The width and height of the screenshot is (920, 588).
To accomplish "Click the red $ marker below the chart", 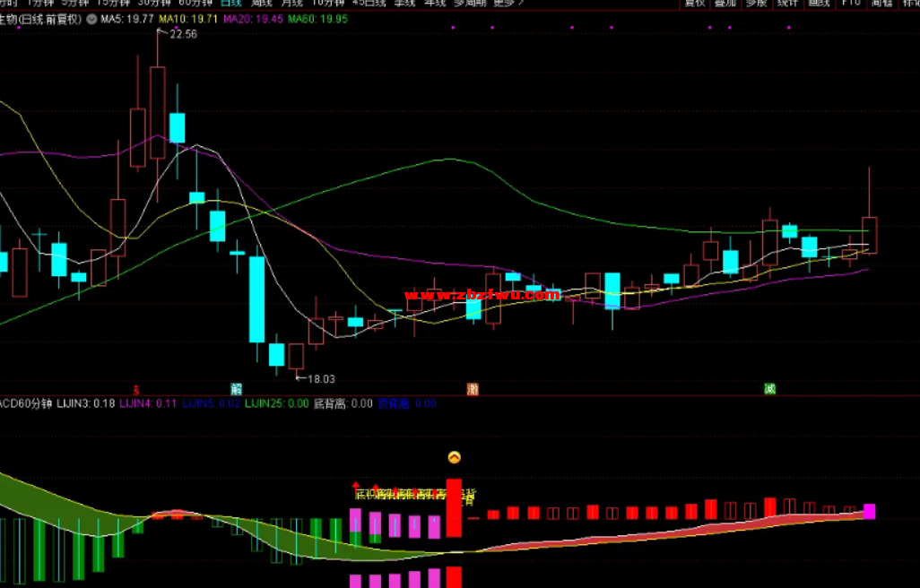I will (x=136, y=390).
